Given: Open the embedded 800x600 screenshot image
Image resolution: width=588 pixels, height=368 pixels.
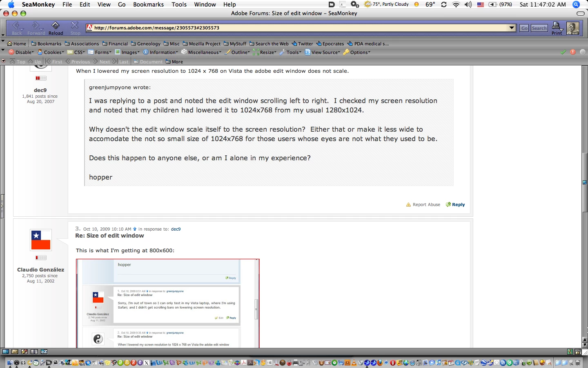Looking at the screenshot, I should pos(168,303).
